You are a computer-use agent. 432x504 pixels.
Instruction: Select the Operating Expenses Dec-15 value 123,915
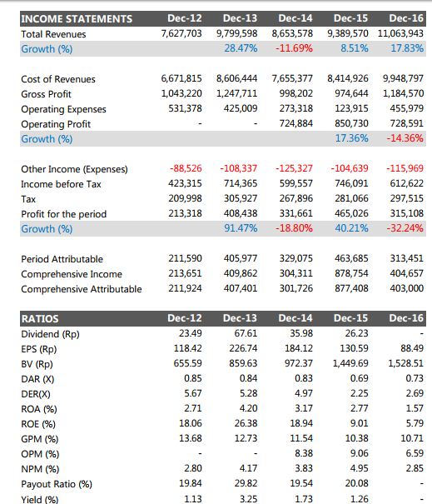point(351,108)
